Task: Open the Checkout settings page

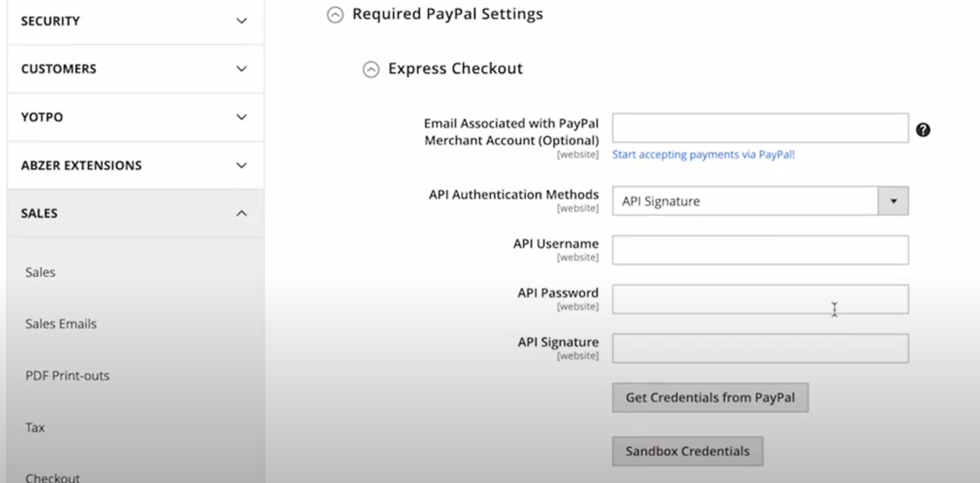Action: [x=52, y=477]
